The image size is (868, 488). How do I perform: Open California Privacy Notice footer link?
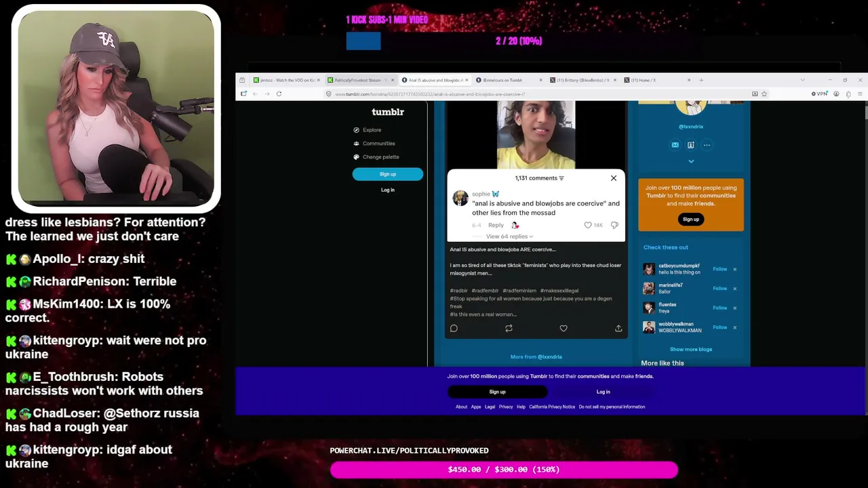[x=552, y=407]
